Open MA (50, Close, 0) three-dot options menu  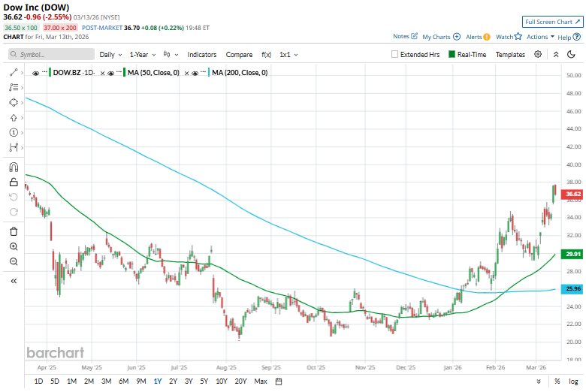tap(119, 71)
